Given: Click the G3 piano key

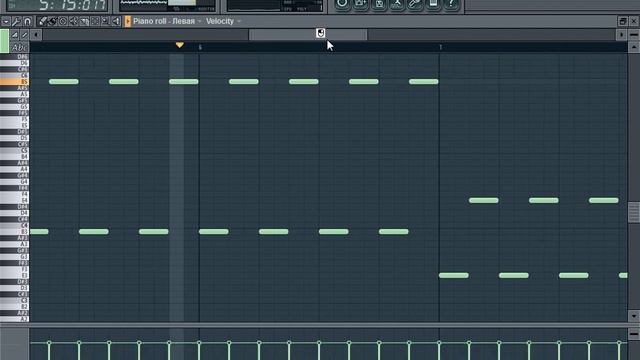Looking at the screenshot, I should coord(14,257).
